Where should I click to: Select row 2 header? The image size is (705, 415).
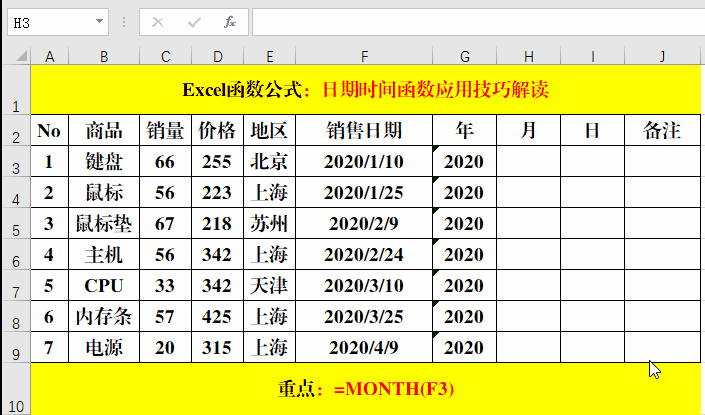pos(16,130)
